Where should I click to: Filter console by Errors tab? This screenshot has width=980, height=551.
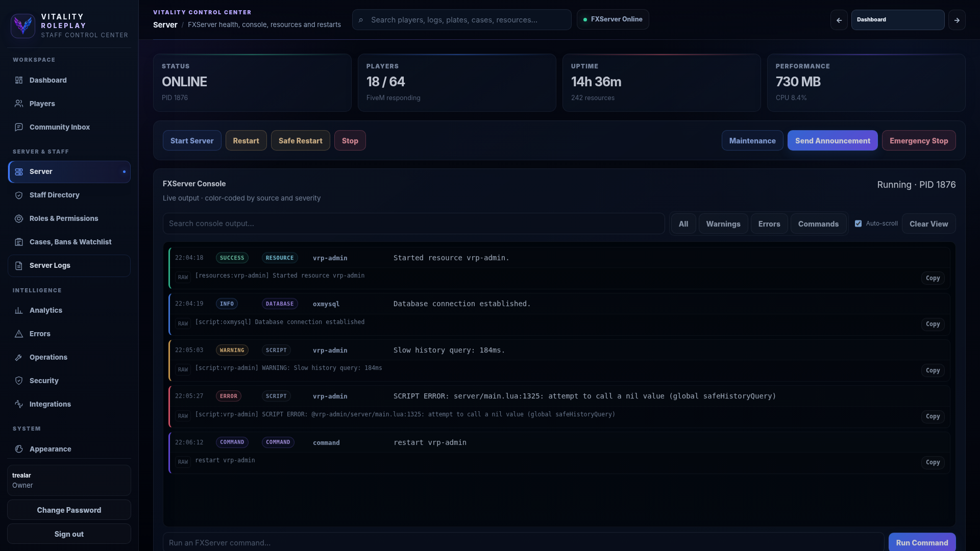coord(769,224)
